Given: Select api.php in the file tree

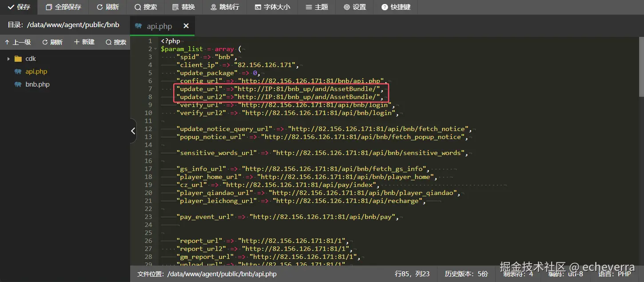Looking at the screenshot, I should [x=36, y=71].
